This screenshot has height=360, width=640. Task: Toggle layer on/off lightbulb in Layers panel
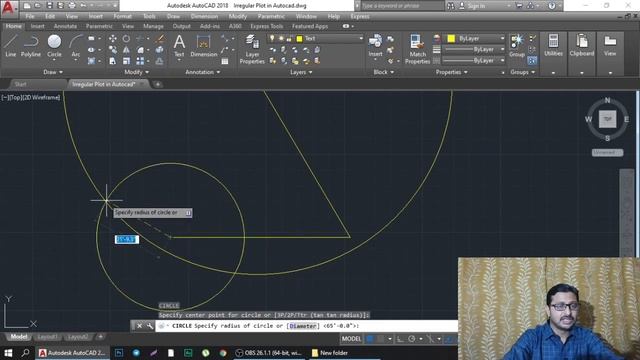[x=272, y=38]
